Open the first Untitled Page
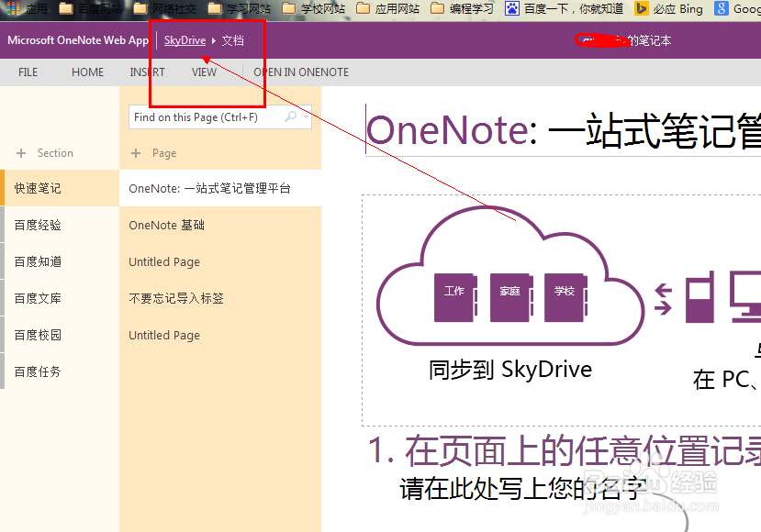The width and height of the screenshot is (761, 532). point(220,262)
